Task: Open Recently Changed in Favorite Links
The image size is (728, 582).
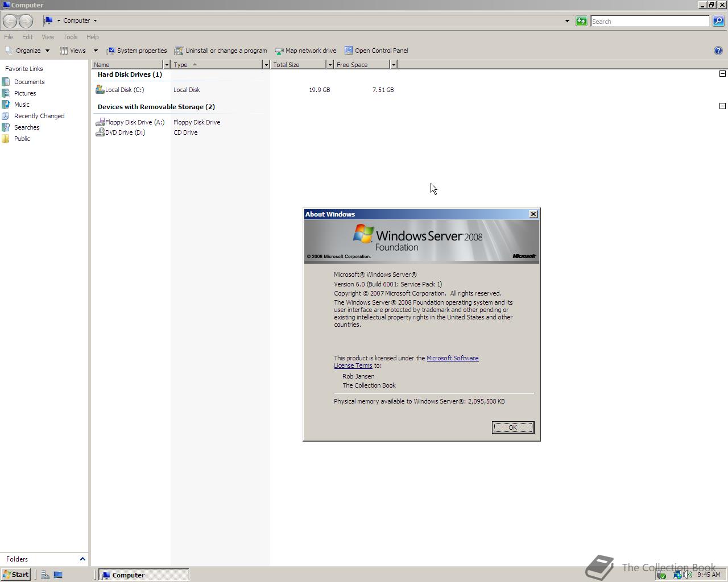Action: (39, 116)
